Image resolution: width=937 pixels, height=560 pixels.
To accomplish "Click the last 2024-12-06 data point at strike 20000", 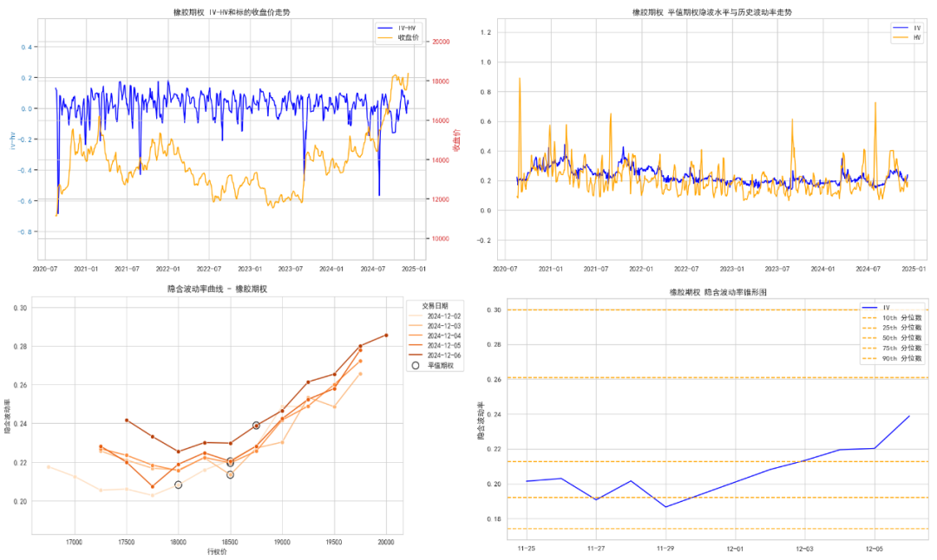I will pyautogui.click(x=386, y=335).
